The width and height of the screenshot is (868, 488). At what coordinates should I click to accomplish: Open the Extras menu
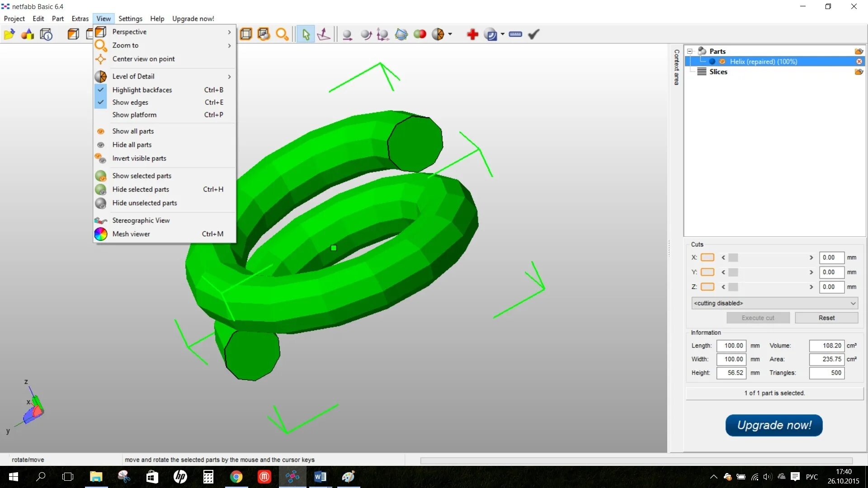pyautogui.click(x=80, y=19)
